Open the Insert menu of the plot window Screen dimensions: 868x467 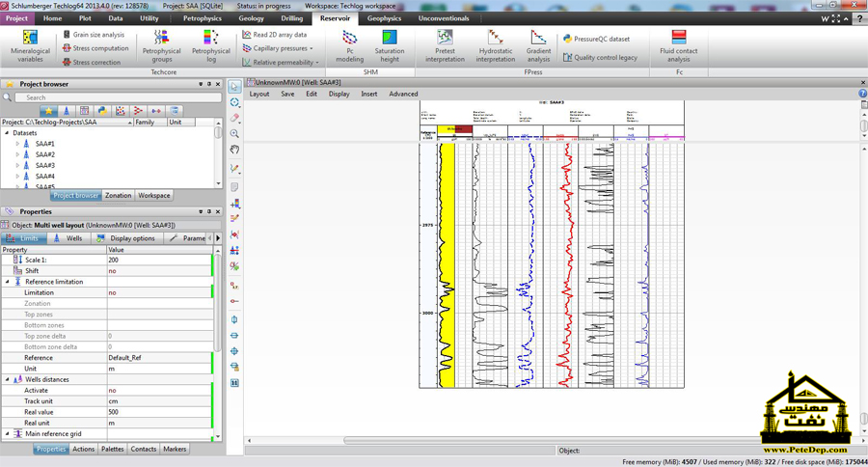pos(368,94)
